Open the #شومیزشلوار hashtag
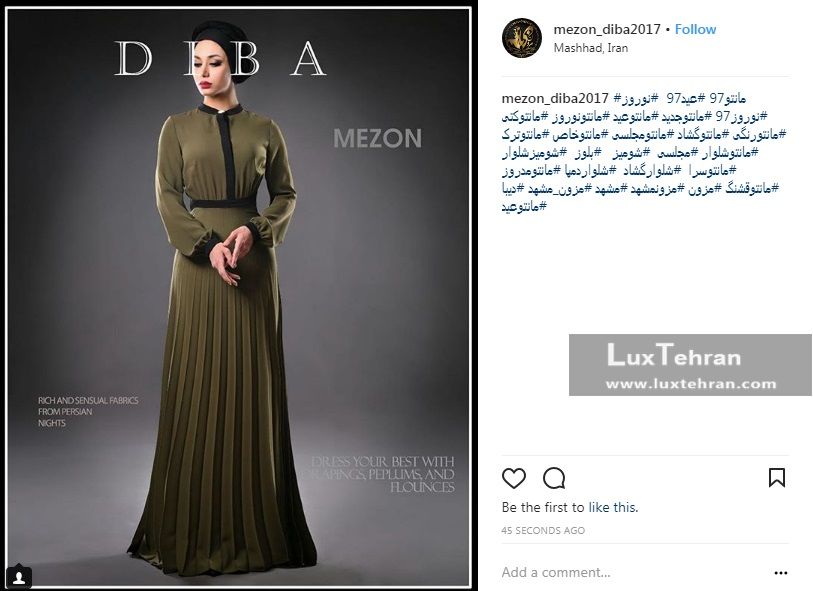The width and height of the screenshot is (813, 591). coord(534,152)
